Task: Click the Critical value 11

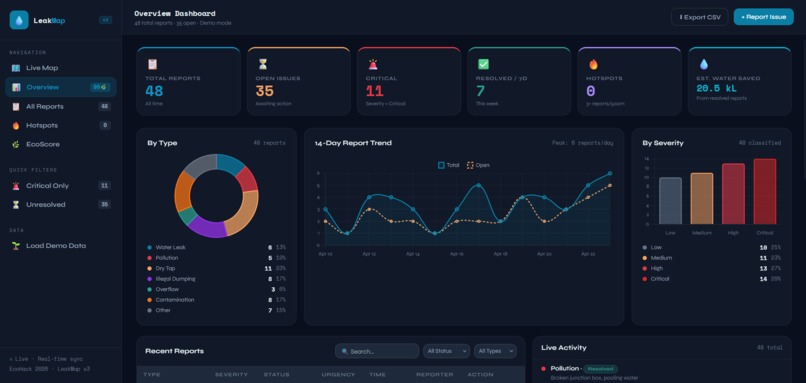Action: tap(375, 91)
